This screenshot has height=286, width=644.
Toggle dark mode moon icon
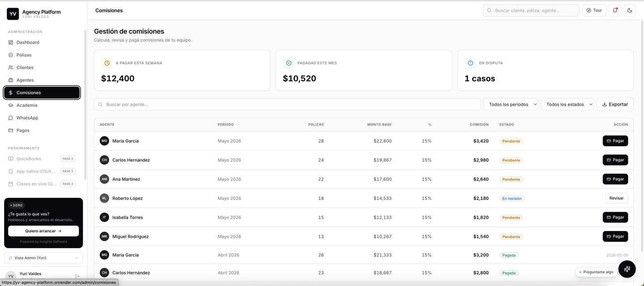[x=630, y=10]
